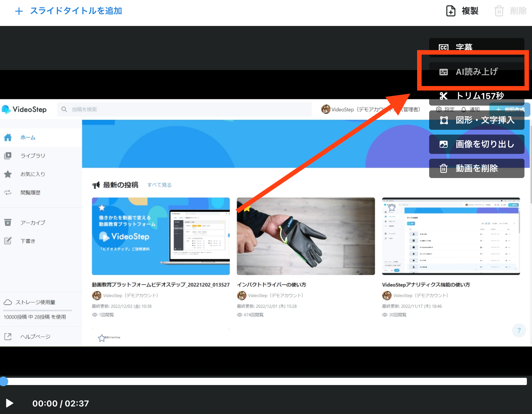Open 設定 gear in the header
The image size is (532, 414).
445,109
